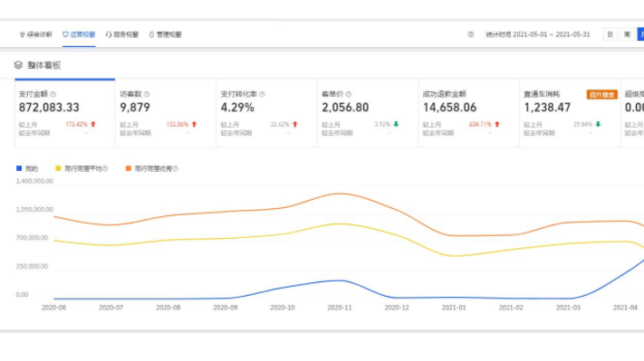This screenshot has height=361, width=644.
Task: Select the 周 (week) period button
Action: [627, 34]
